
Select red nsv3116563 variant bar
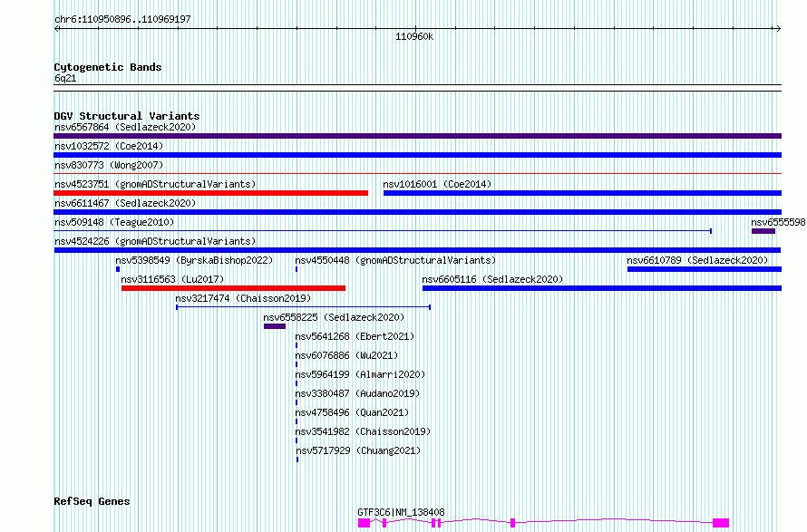pos(234,288)
